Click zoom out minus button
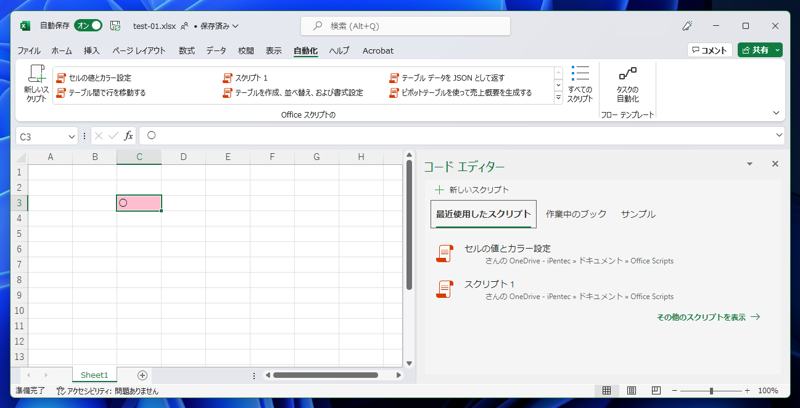 674,391
